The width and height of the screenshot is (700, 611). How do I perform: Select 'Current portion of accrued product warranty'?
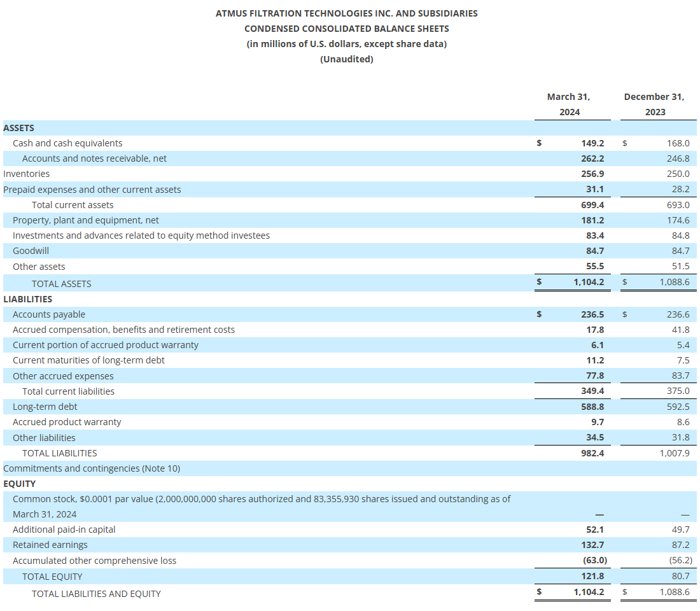(x=106, y=345)
